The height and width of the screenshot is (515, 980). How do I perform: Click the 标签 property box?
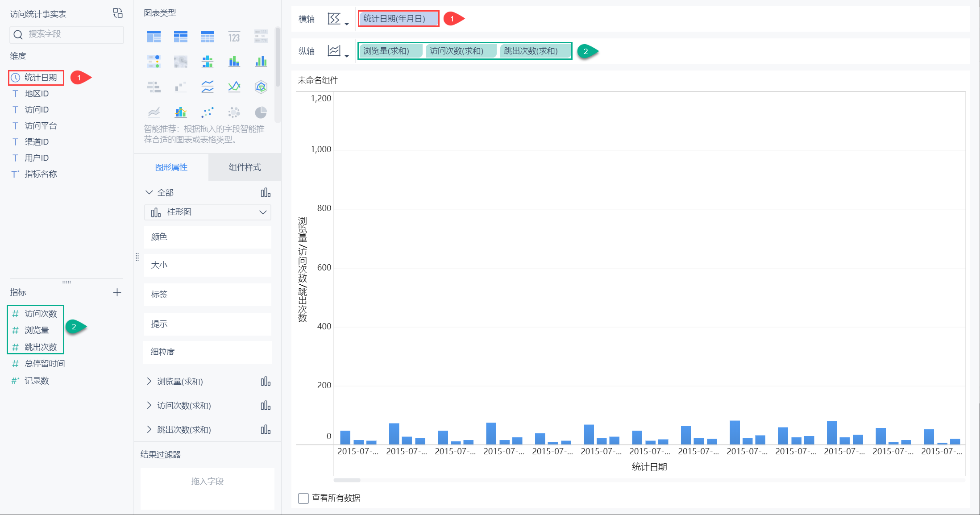pos(208,295)
